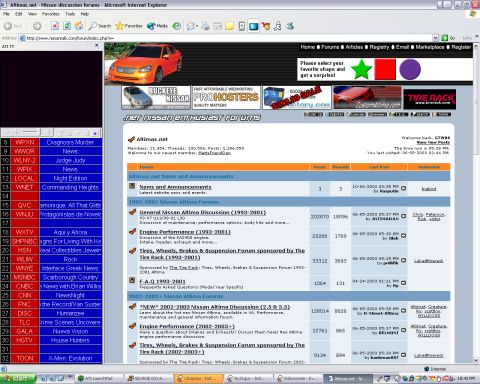Viewport: 480px width, 384px height.
Task: Click the Back button in the IE toolbar
Action: click(13, 26)
